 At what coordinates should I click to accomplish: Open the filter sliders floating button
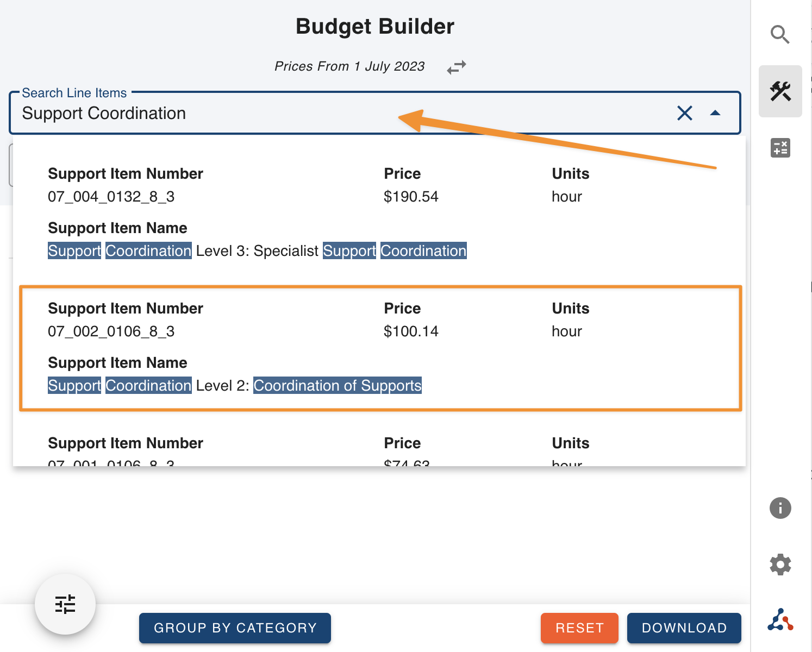[65, 604]
